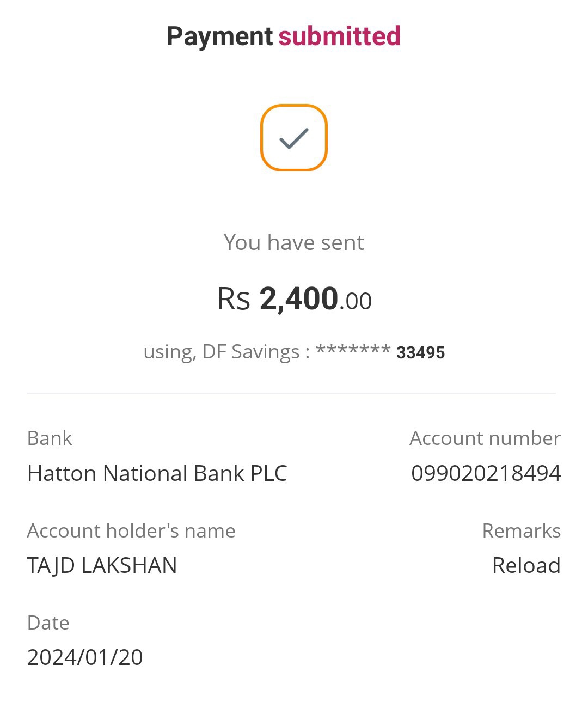Select the date 2024/01/20

(85, 657)
